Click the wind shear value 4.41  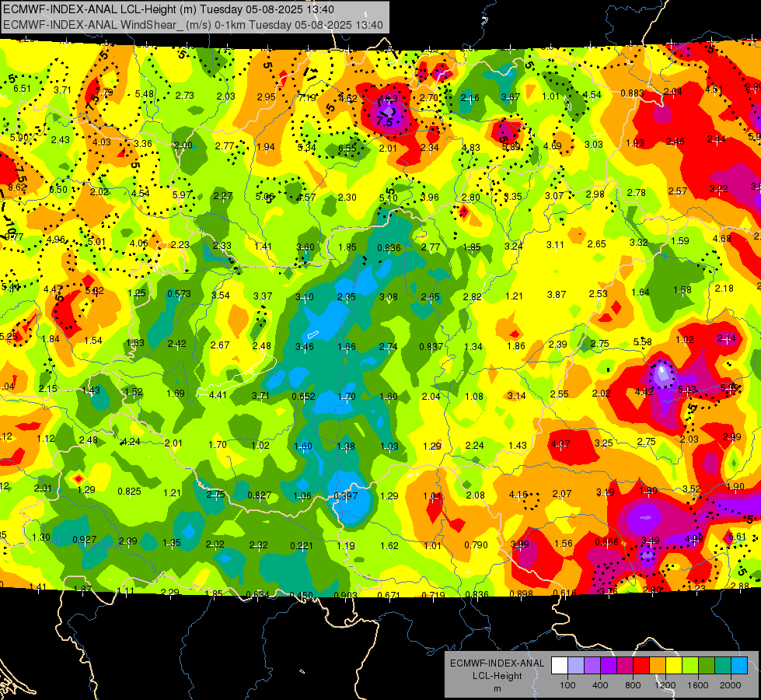click(x=218, y=395)
